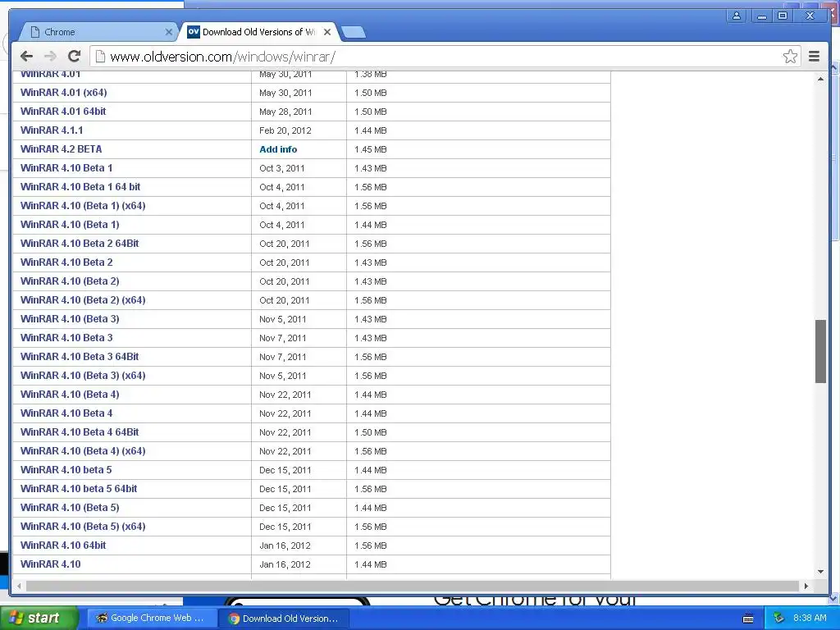This screenshot has width=840, height=630.
Task: Open WinRAR 4.10 (Beta 1) link
Action: pos(70,225)
